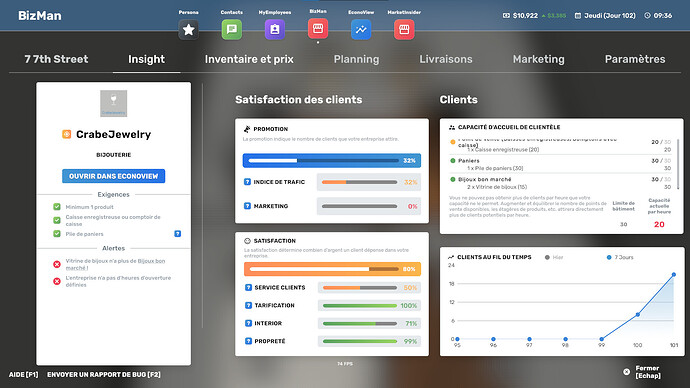Open help icon beside Marketing

point(247,206)
